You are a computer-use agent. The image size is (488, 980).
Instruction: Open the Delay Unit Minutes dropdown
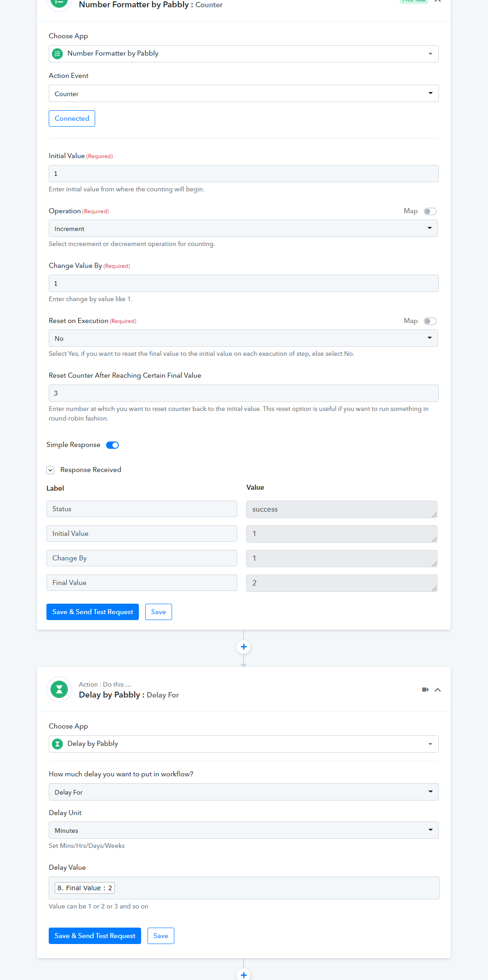point(244,830)
